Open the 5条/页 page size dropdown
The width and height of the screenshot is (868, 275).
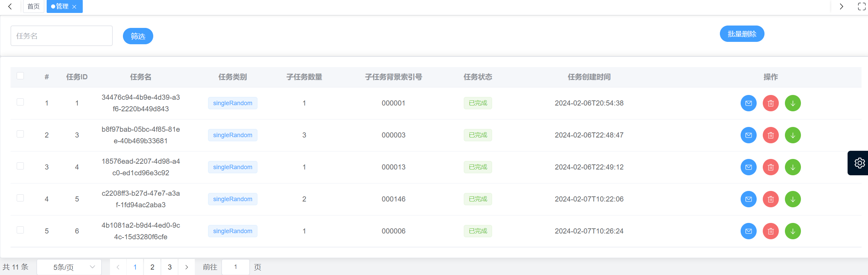[69, 267]
